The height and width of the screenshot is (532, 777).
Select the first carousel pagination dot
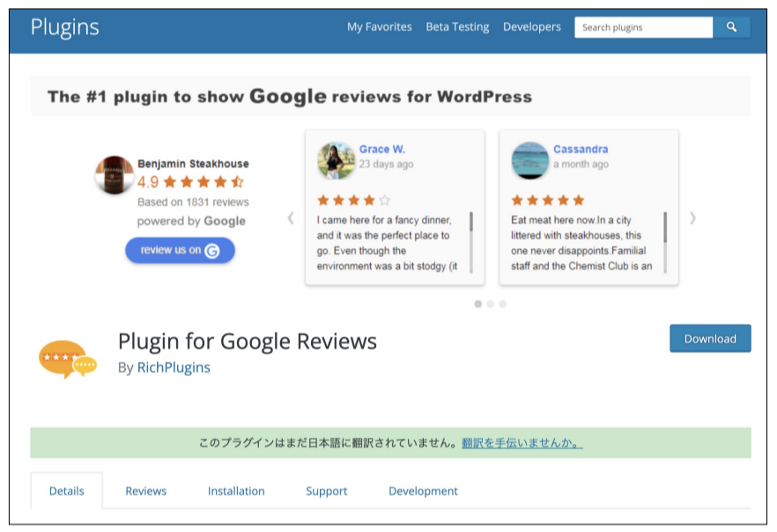pos(477,304)
